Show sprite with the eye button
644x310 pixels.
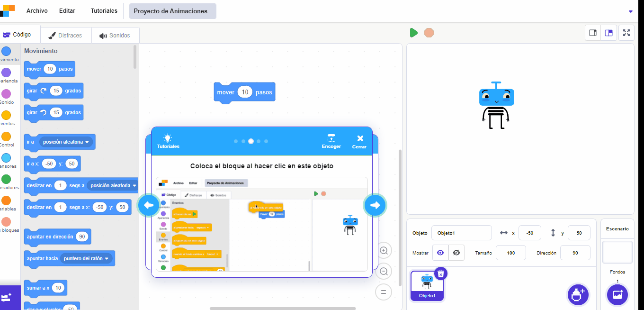click(440, 253)
